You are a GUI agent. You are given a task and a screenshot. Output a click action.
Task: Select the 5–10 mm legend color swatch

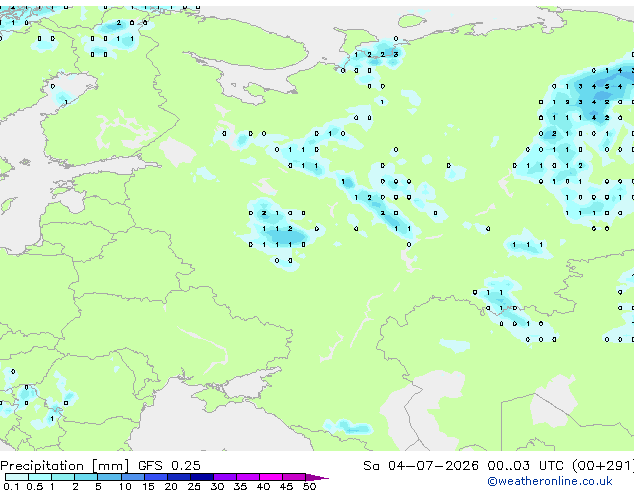pyautogui.click(x=109, y=477)
